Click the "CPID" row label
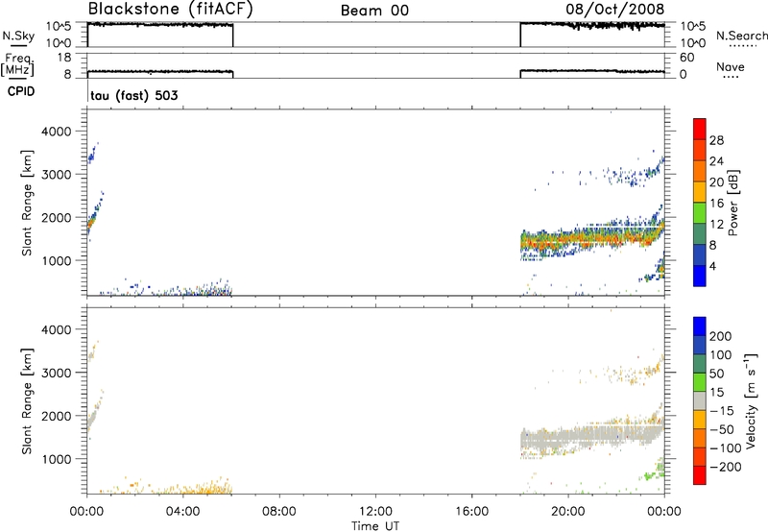The width and height of the screenshot is (768, 532). (x=21, y=91)
